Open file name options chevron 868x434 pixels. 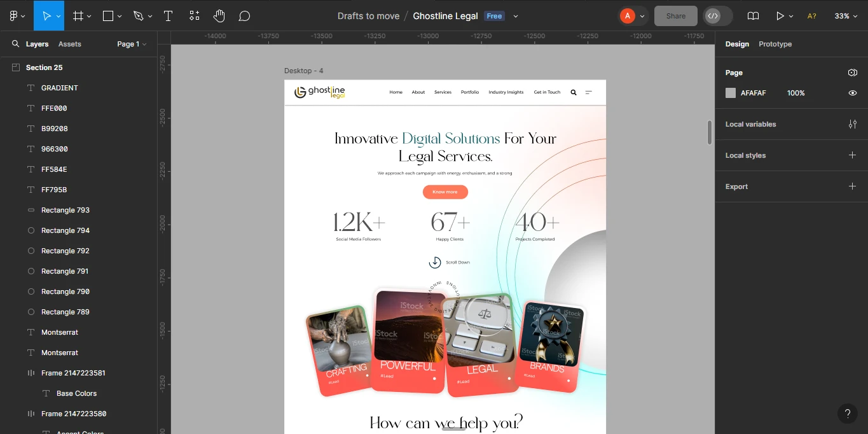pyautogui.click(x=516, y=16)
